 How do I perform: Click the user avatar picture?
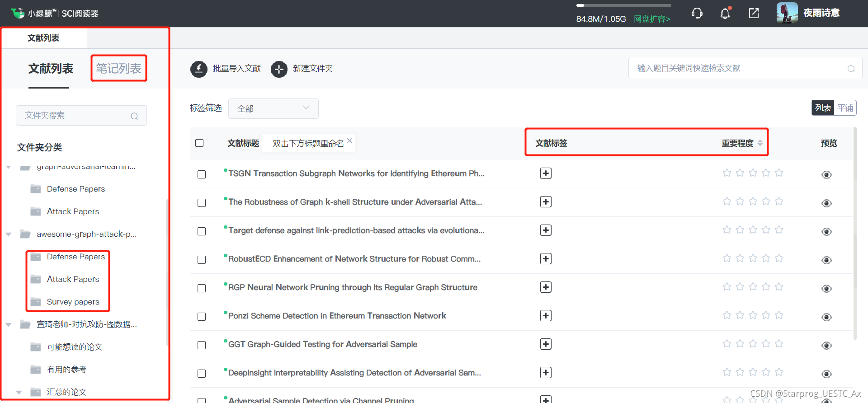tap(787, 13)
